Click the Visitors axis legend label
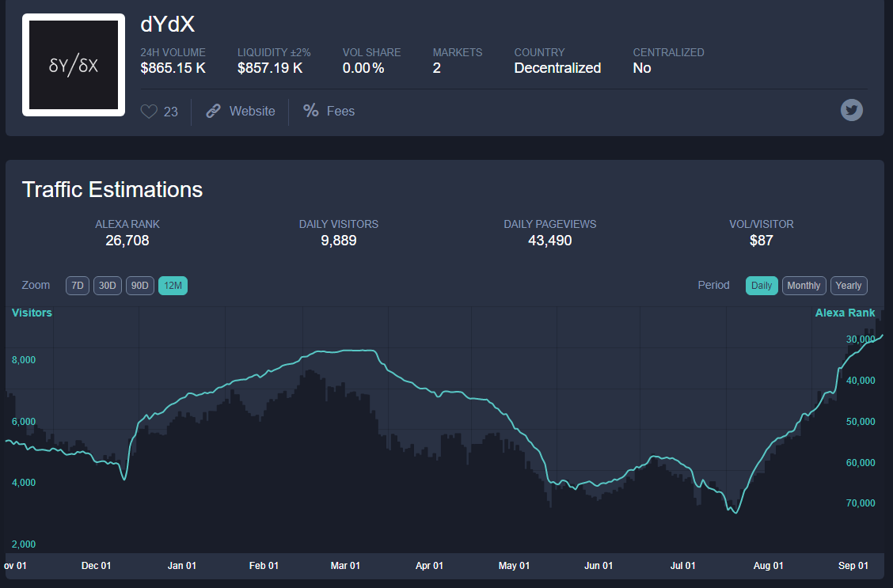The height and width of the screenshot is (588, 893). click(x=32, y=313)
